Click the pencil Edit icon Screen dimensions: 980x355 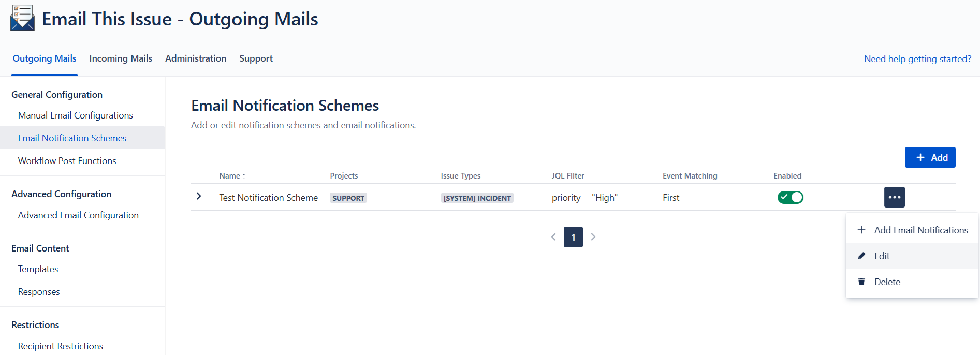tap(861, 256)
